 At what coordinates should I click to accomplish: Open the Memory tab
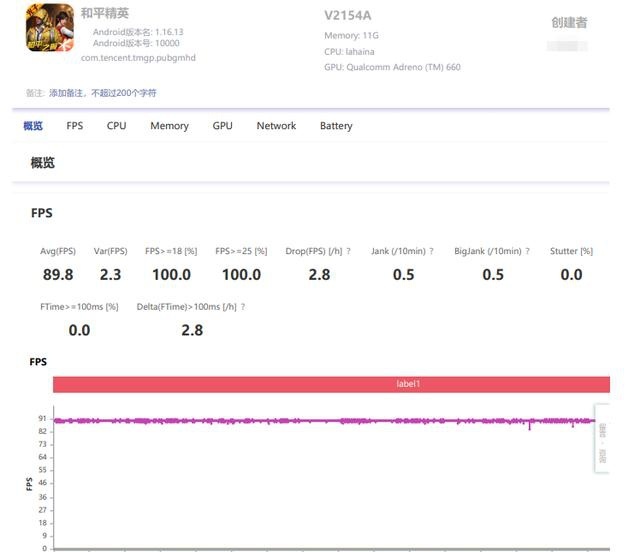(x=169, y=126)
